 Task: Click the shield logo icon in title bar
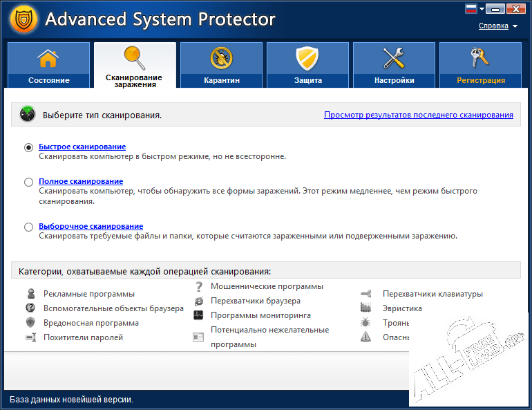[24, 19]
